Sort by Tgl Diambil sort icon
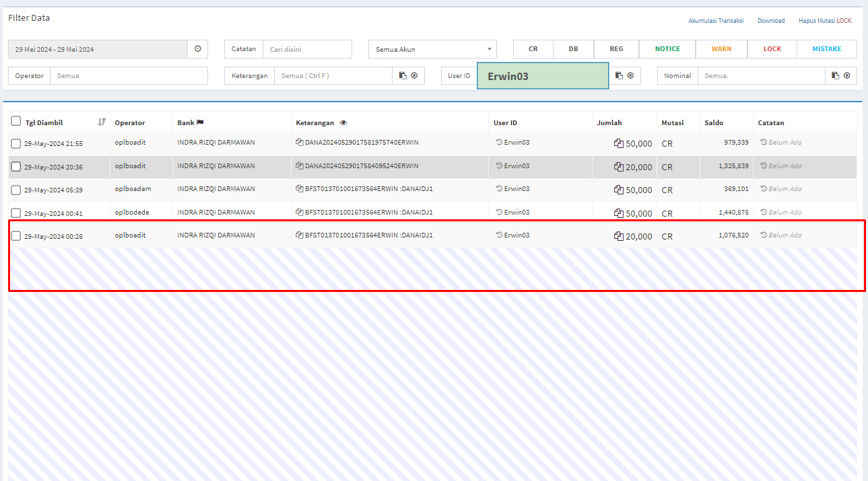 102,122
